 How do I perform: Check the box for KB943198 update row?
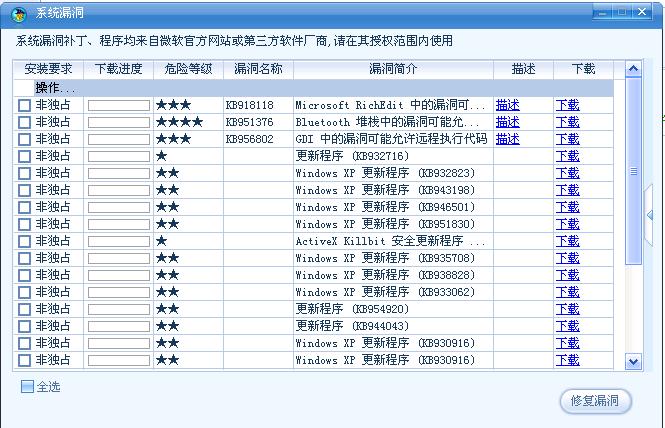tap(25, 190)
